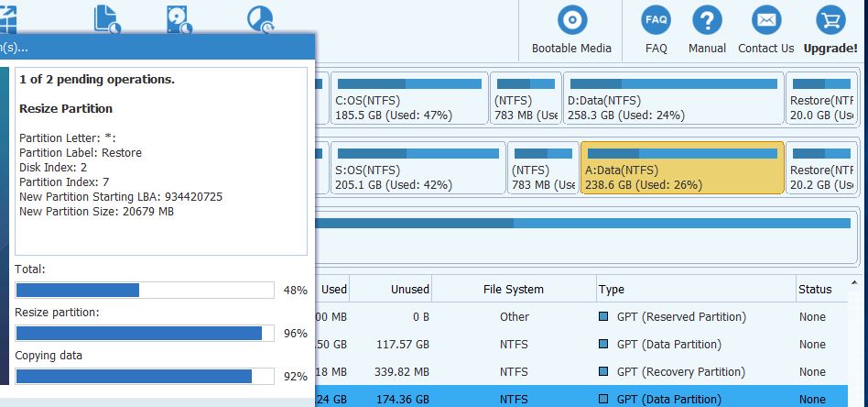Click the Resize partition progress bar at 96%
This screenshot has height=407, width=868.
(x=145, y=334)
